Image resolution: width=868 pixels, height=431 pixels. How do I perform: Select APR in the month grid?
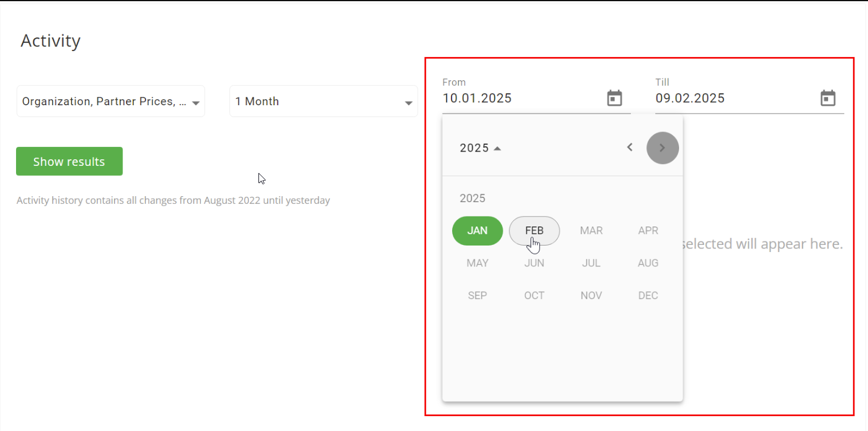click(x=648, y=231)
